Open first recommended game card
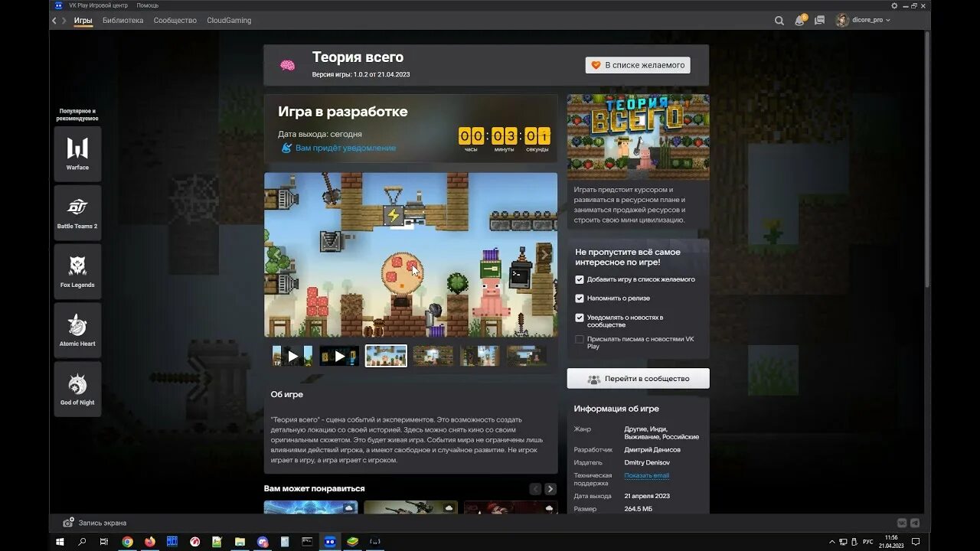 [311, 507]
